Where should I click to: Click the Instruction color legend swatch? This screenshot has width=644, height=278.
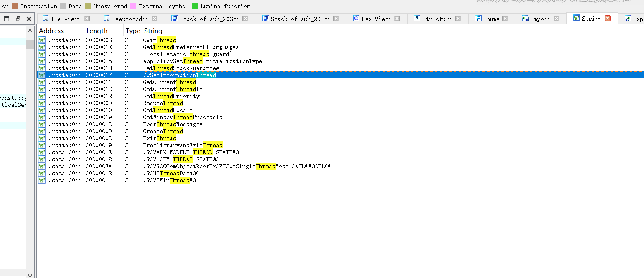click(15, 6)
